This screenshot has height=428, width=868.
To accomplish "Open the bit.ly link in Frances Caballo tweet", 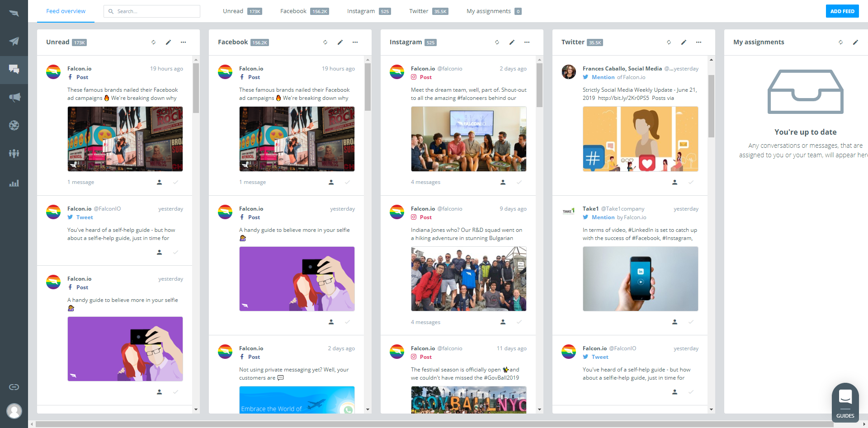I will (x=623, y=98).
